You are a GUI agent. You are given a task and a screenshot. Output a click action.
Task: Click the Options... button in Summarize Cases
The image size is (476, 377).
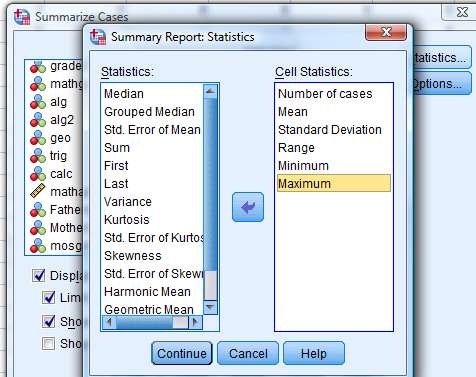442,83
